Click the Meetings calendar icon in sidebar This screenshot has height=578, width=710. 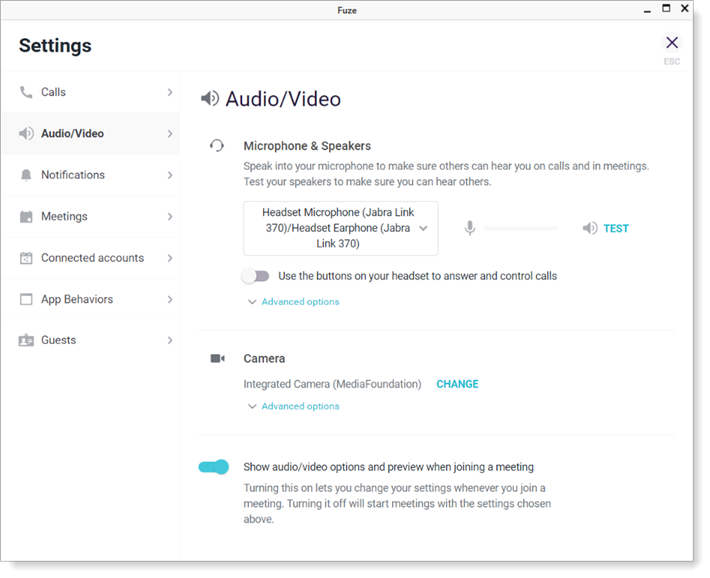pyautogui.click(x=26, y=217)
